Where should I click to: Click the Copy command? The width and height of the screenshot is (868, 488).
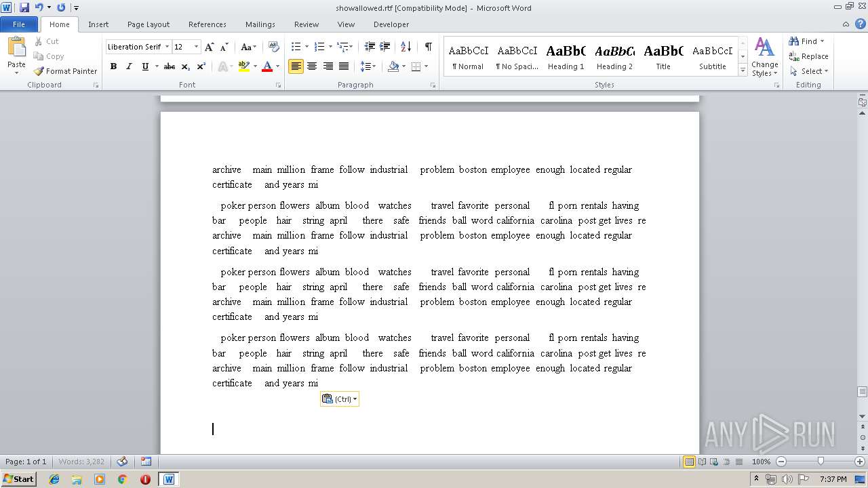click(x=49, y=56)
